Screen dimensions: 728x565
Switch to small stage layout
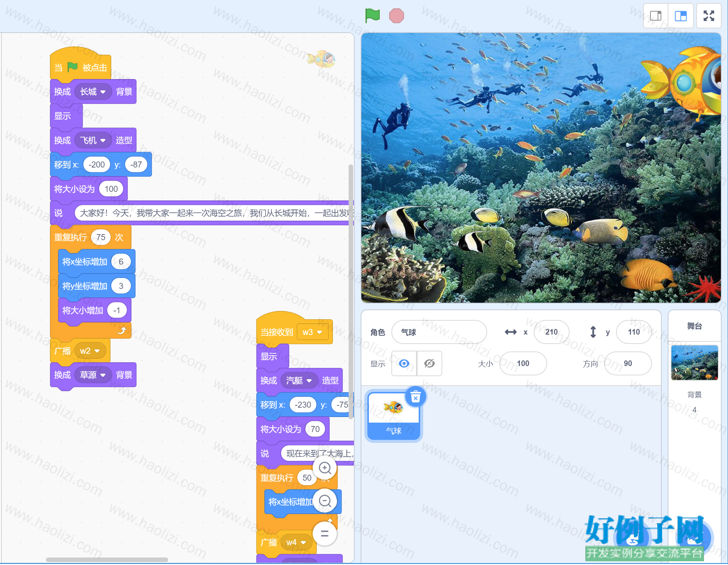coord(656,16)
